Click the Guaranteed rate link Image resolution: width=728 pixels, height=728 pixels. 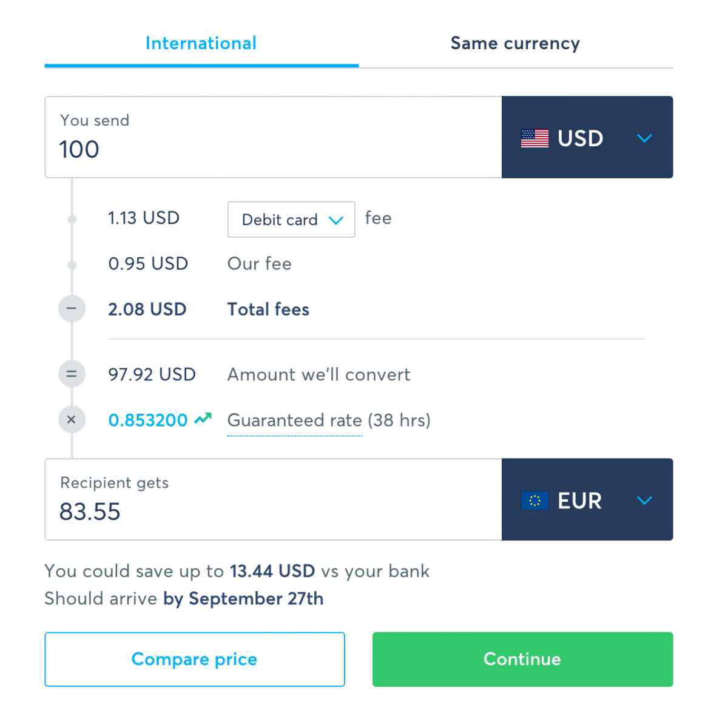(x=295, y=420)
